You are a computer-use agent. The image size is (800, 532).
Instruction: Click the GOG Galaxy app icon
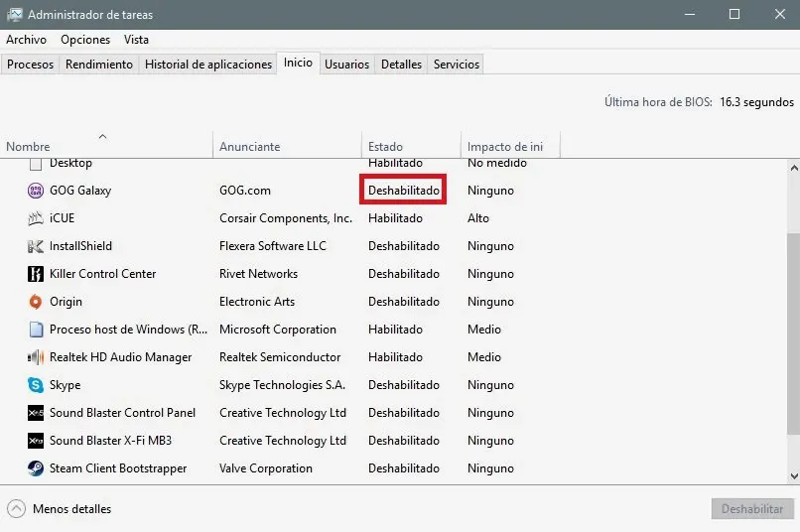click(36, 191)
